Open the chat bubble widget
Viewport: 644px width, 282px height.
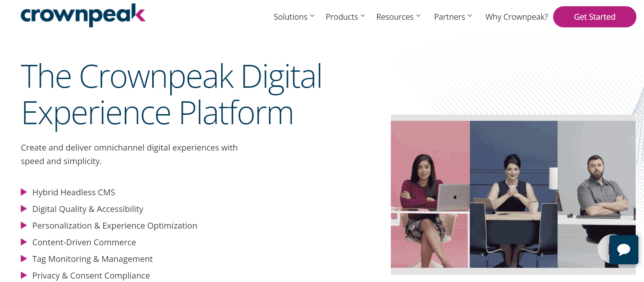(624, 250)
